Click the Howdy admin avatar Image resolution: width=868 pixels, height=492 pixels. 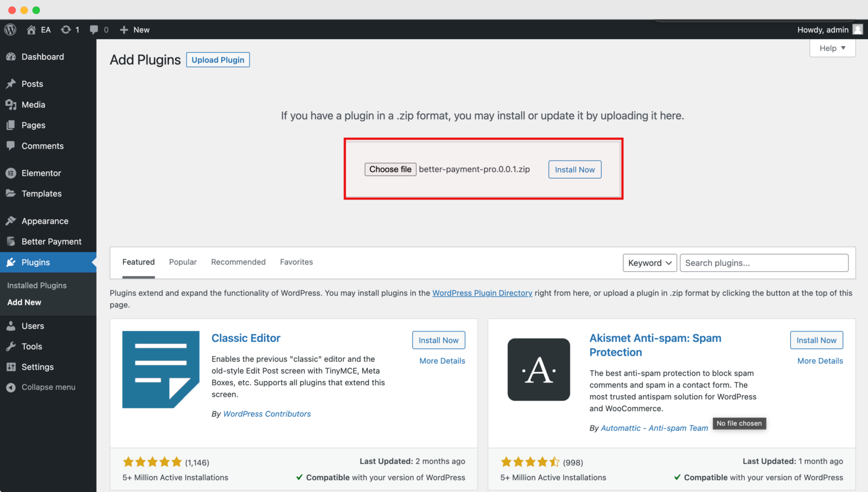point(858,30)
